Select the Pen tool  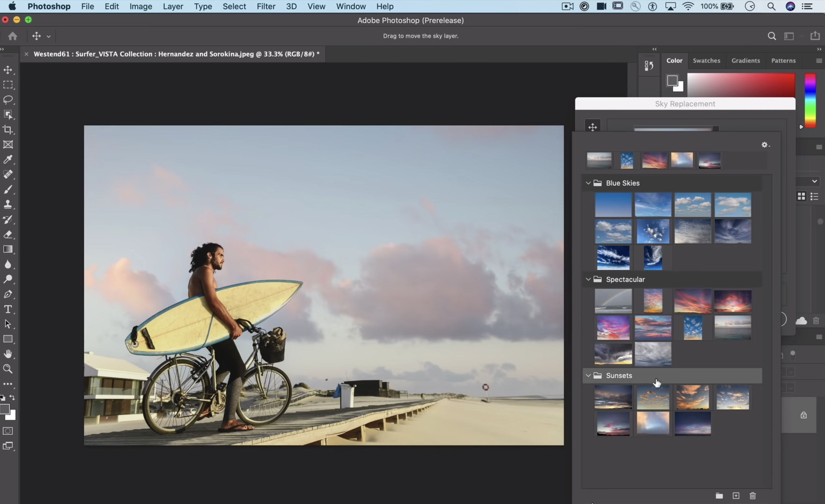(8, 294)
